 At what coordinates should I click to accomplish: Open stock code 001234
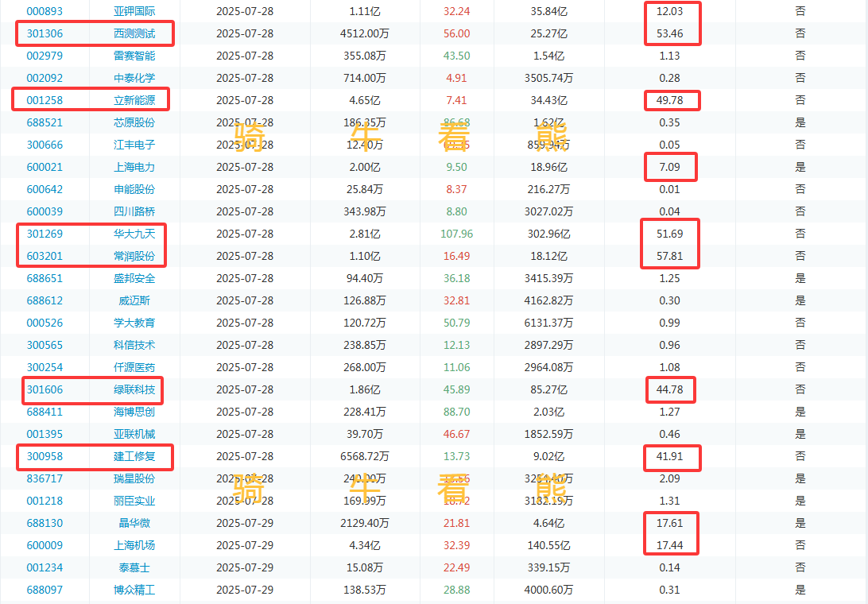pos(45,567)
